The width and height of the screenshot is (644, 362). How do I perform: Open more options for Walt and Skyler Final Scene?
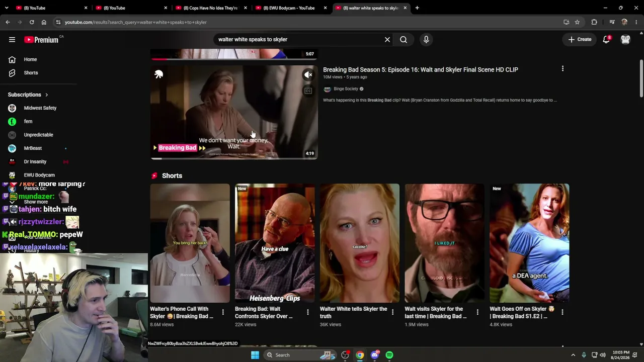pyautogui.click(x=562, y=69)
